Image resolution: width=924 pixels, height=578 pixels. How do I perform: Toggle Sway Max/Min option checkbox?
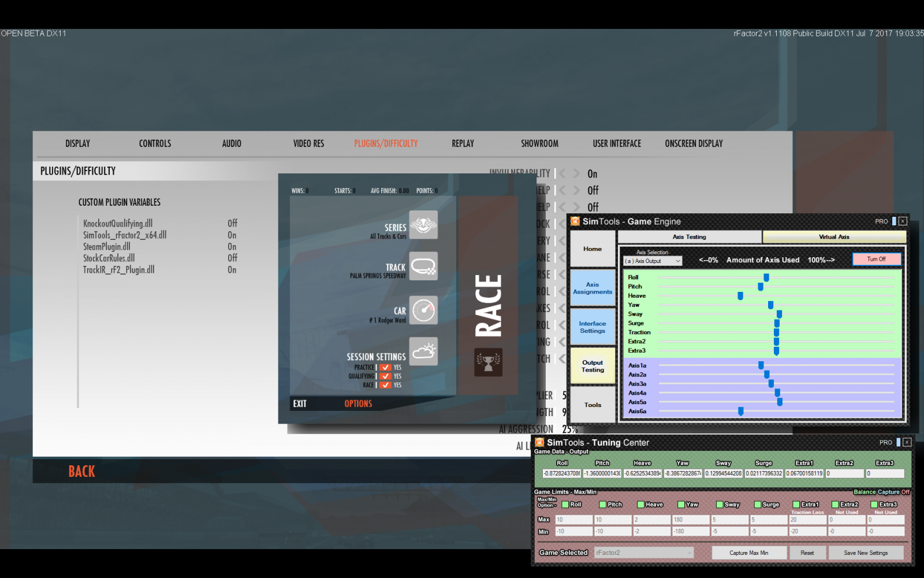pos(720,505)
